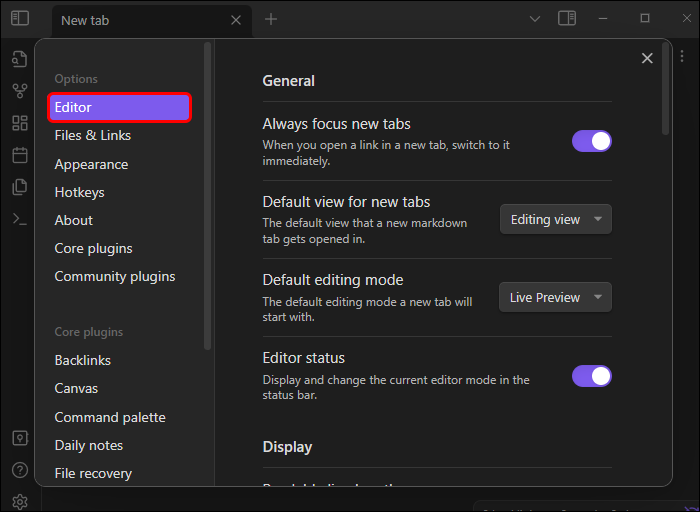Go to Hotkeys settings
This screenshot has width=700, height=512.
(x=79, y=192)
